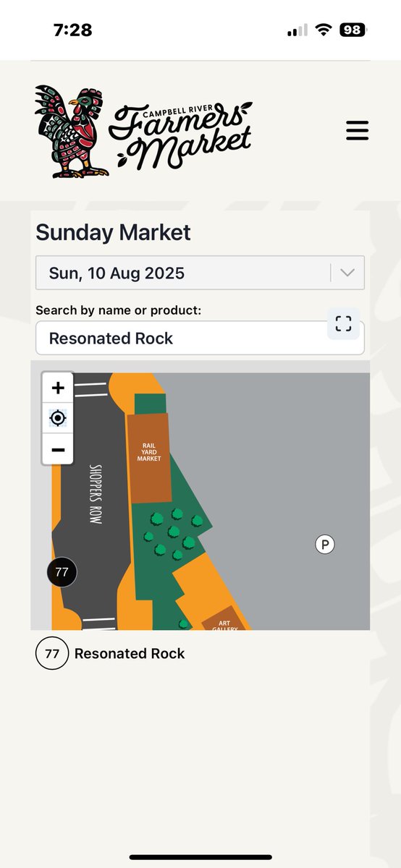Viewport: 401px width, 868px height.
Task: Click the circled 77 list badge
Action: point(52,653)
